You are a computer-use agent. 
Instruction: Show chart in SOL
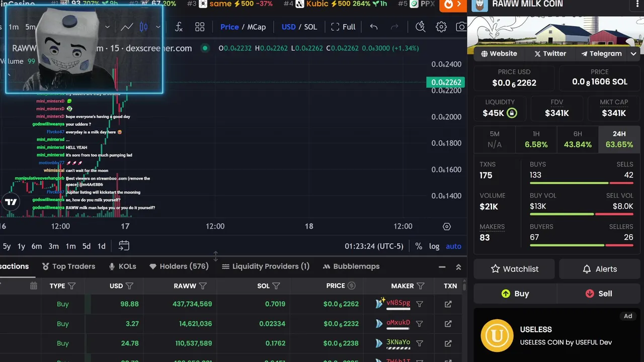tap(311, 27)
